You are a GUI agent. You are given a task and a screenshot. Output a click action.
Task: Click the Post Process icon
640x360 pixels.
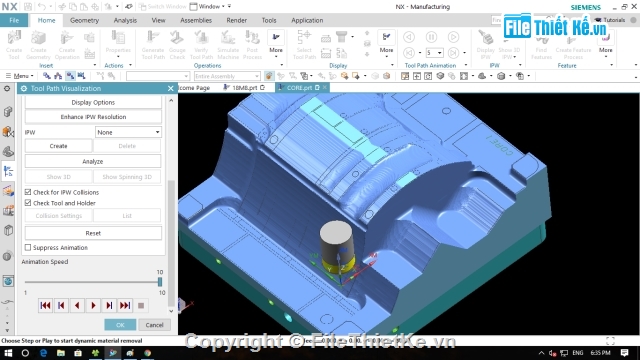252,45
